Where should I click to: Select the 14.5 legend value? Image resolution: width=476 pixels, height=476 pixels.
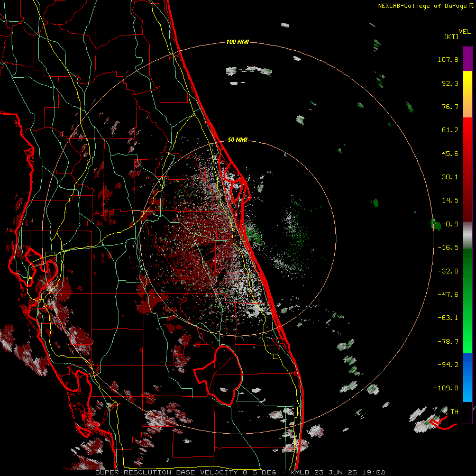pyautogui.click(x=450, y=200)
